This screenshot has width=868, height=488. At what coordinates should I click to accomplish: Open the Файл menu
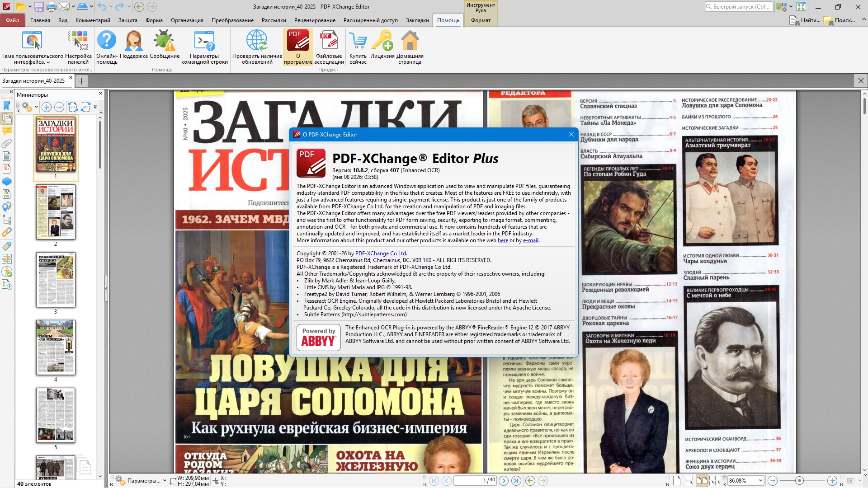coord(13,20)
